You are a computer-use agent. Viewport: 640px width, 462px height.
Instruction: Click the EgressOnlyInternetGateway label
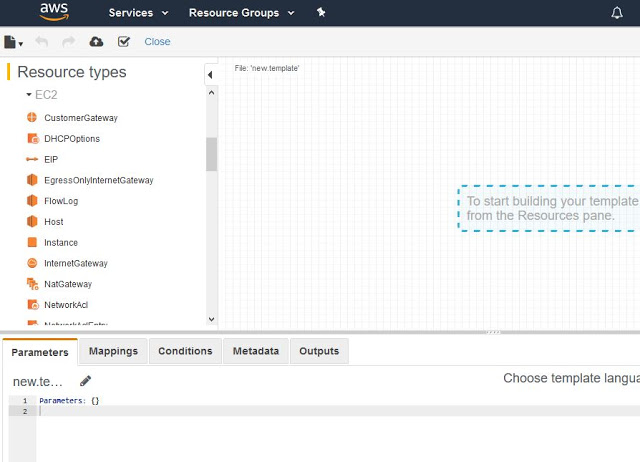[99, 180]
